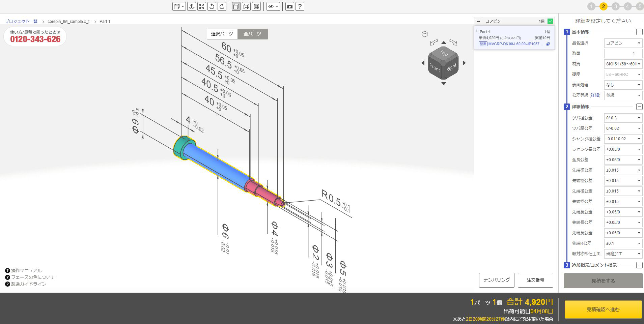644x324 pixels.
Task: Open the model number in a new window
Action: tap(548, 44)
